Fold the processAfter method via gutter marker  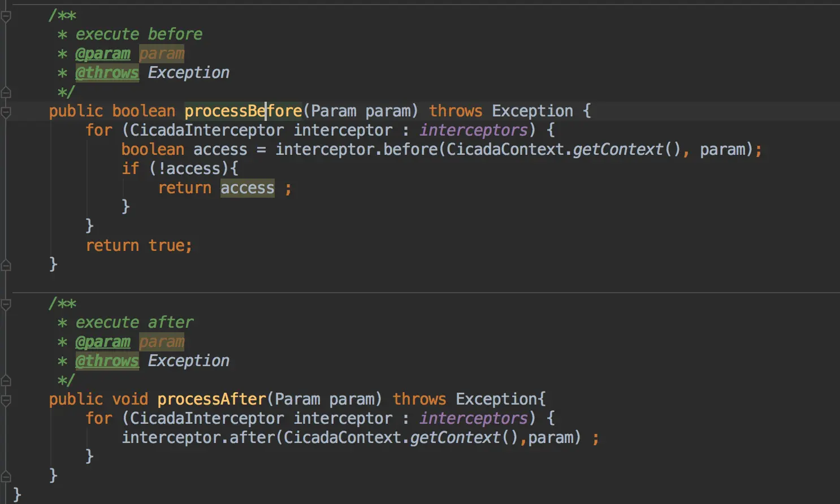(6, 400)
